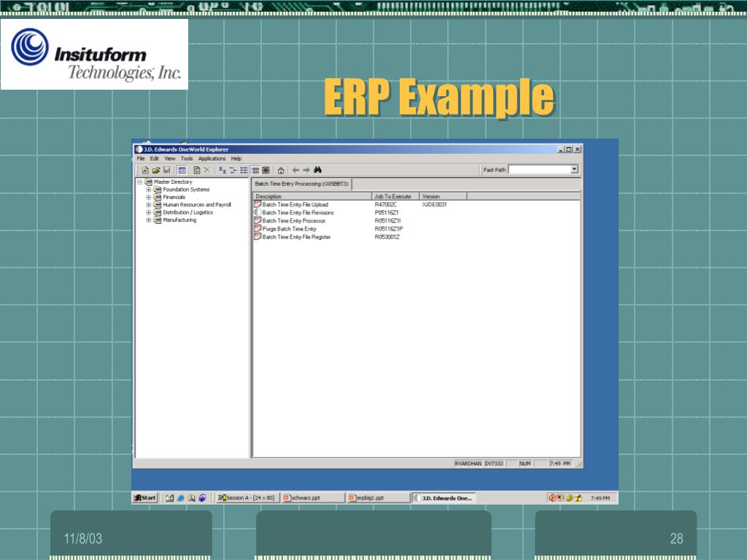Open the Help menu

pos(236,158)
